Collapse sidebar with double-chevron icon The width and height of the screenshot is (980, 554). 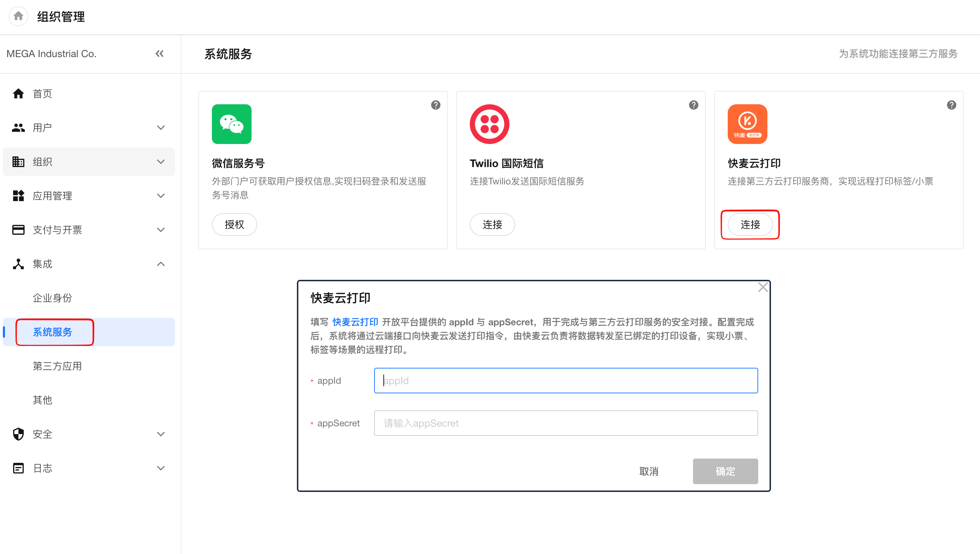pos(159,54)
